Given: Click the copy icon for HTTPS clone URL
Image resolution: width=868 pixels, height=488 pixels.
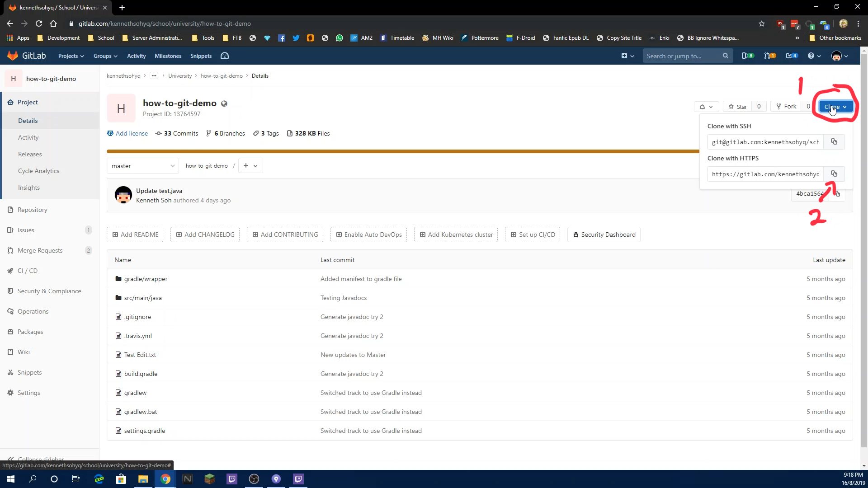Looking at the screenshot, I should click(834, 174).
